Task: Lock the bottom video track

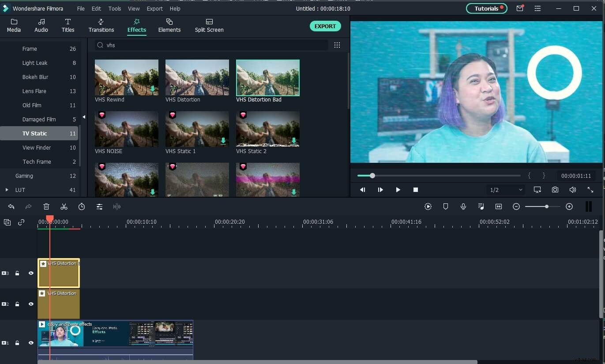Action: (17, 343)
